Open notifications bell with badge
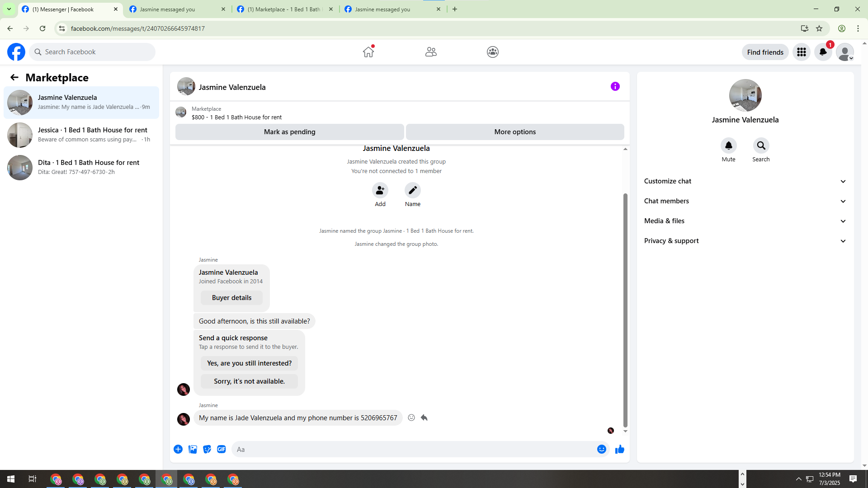 pos(823,52)
